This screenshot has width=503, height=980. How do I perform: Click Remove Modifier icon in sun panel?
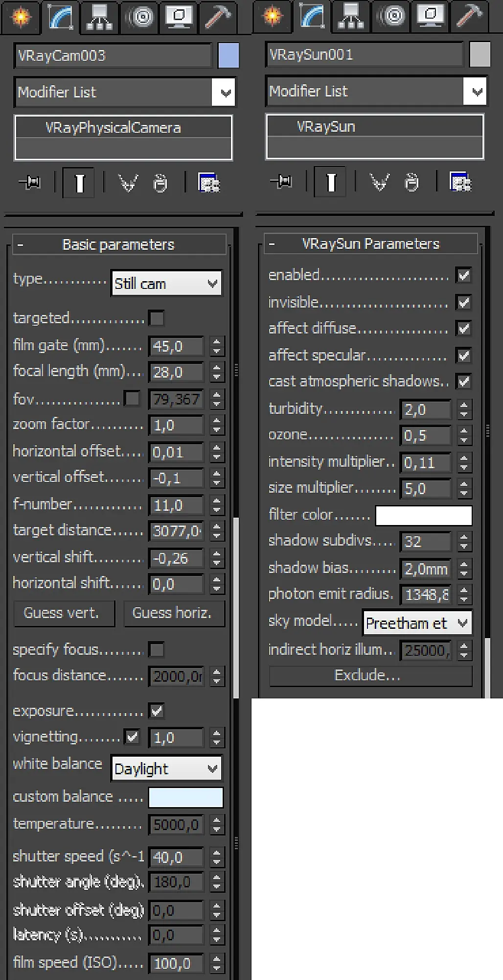pos(412,182)
